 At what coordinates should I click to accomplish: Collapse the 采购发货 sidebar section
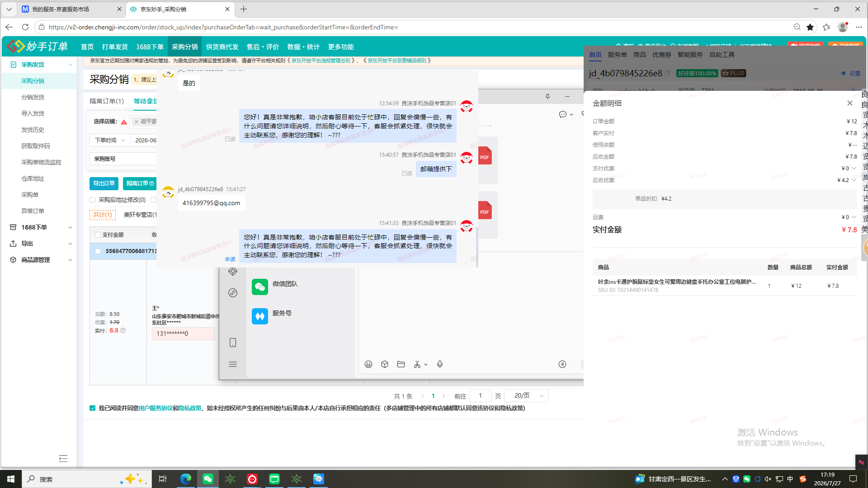pyautogui.click(x=70, y=65)
